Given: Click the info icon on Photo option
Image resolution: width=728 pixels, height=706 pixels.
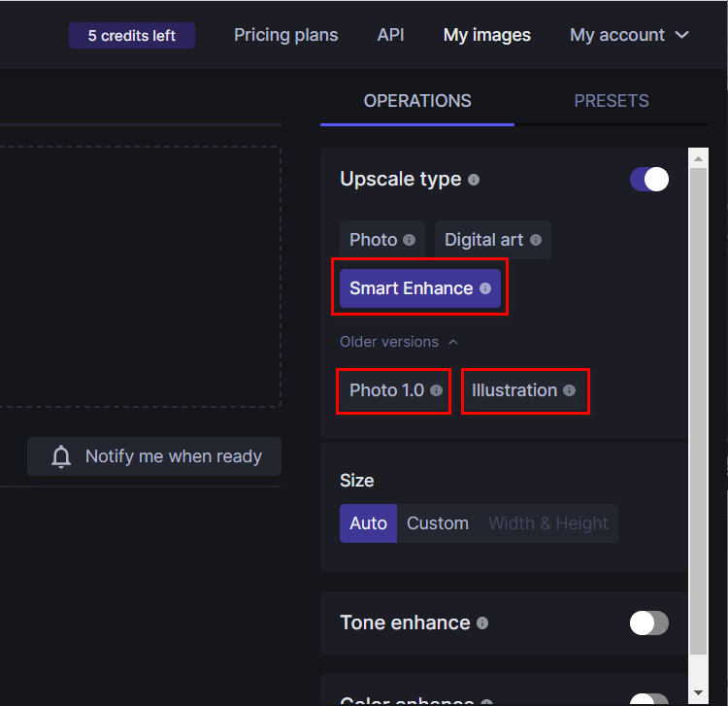Looking at the screenshot, I should (x=409, y=240).
